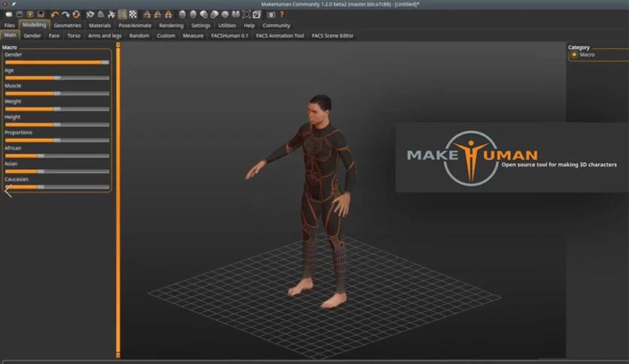
Task: Grab a screenshot with camera icon
Action: [271, 14]
